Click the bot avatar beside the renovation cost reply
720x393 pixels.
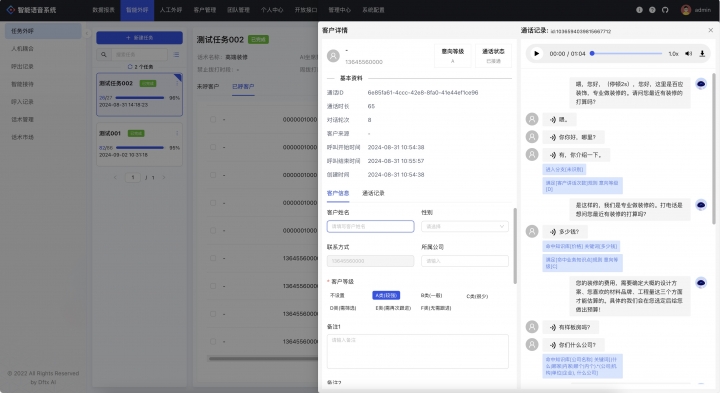point(701,283)
